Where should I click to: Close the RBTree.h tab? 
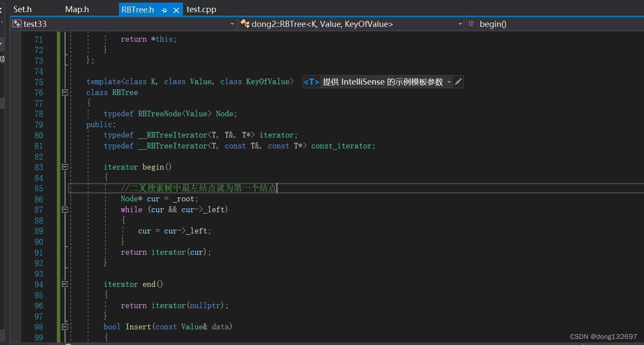coord(176,10)
